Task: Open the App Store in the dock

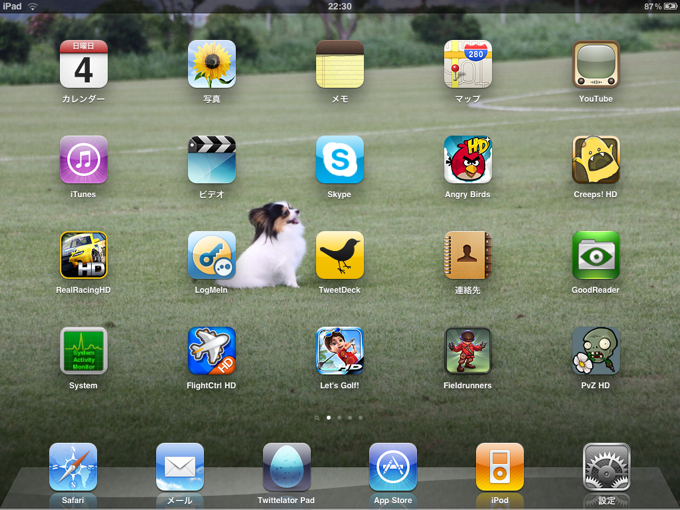Action: (393, 467)
